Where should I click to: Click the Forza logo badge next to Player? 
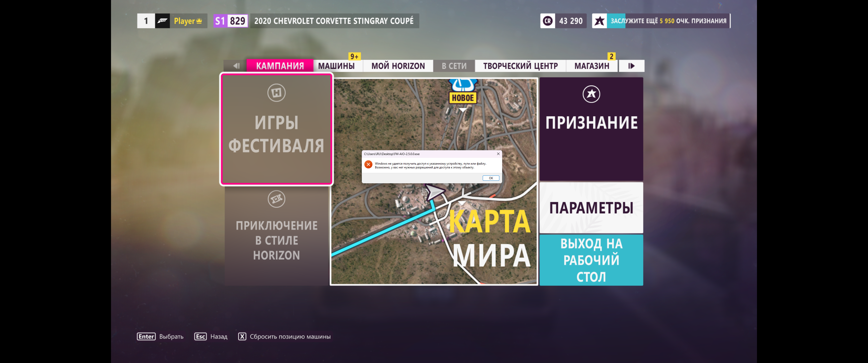pyautogui.click(x=162, y=21)
